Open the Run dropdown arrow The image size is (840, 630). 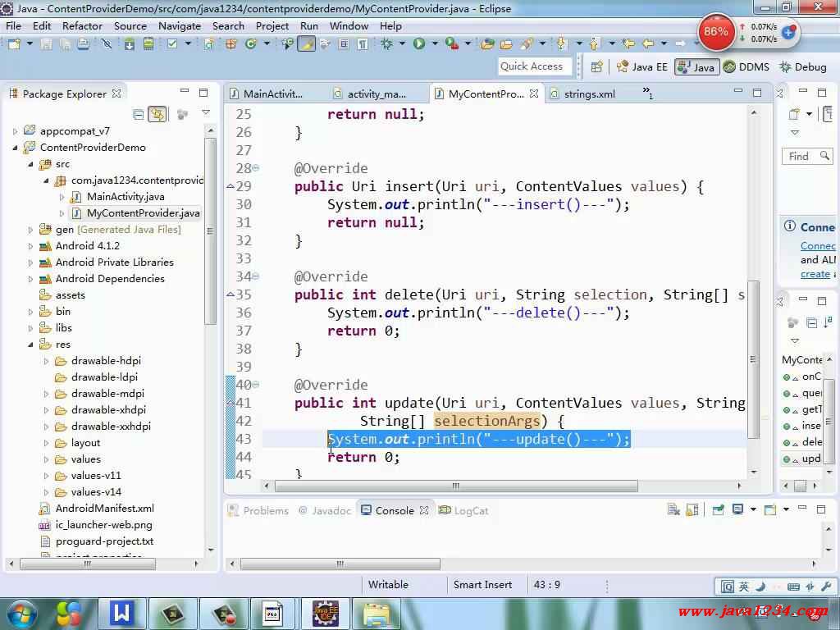pyautogui.click(x=435, y=44)
